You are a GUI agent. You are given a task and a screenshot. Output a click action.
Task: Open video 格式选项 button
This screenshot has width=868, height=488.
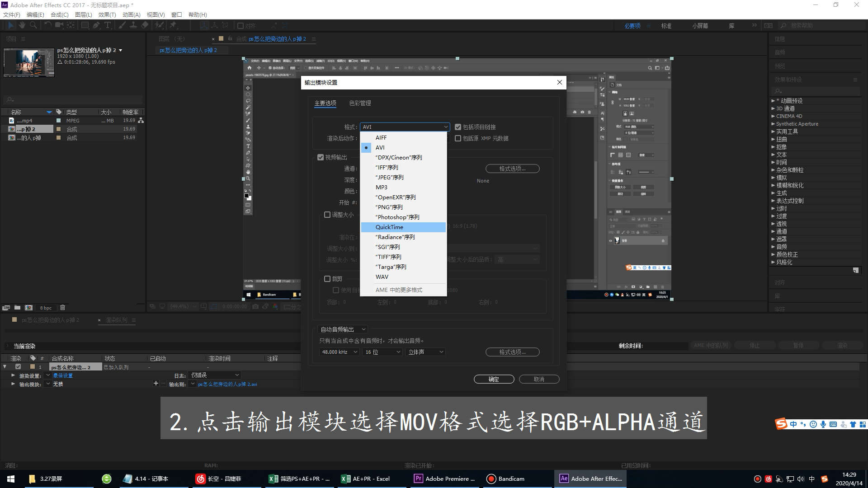(x=512, y=169)
